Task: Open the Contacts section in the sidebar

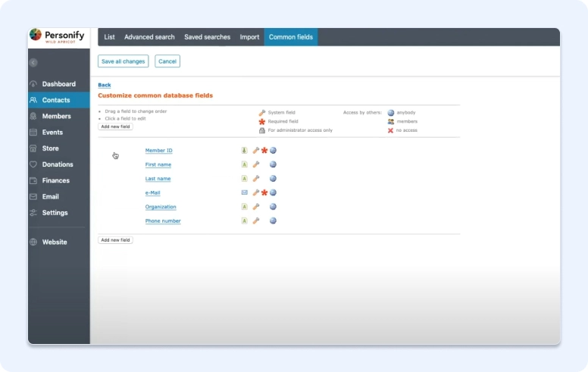Action: coord(59,100)
